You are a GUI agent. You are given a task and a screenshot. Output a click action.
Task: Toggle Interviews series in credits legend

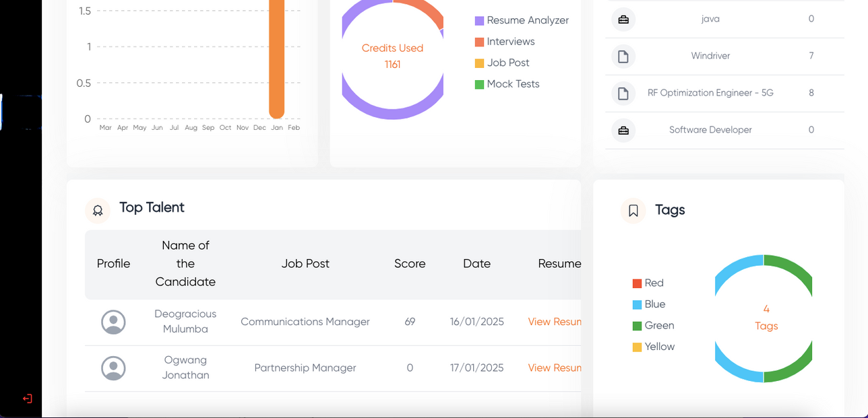point(505,42)
